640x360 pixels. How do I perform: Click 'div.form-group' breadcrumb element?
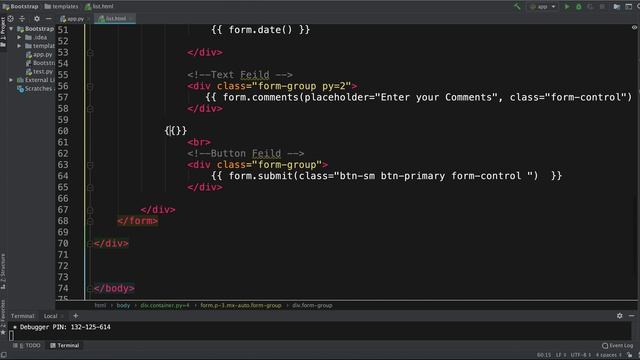point(312,305)
